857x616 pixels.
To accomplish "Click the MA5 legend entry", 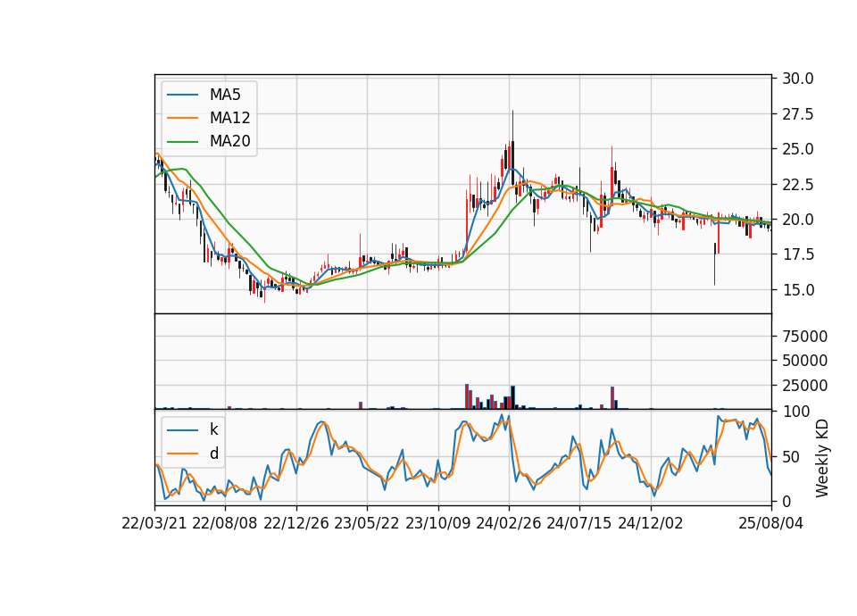I will [x=209, y=95].
